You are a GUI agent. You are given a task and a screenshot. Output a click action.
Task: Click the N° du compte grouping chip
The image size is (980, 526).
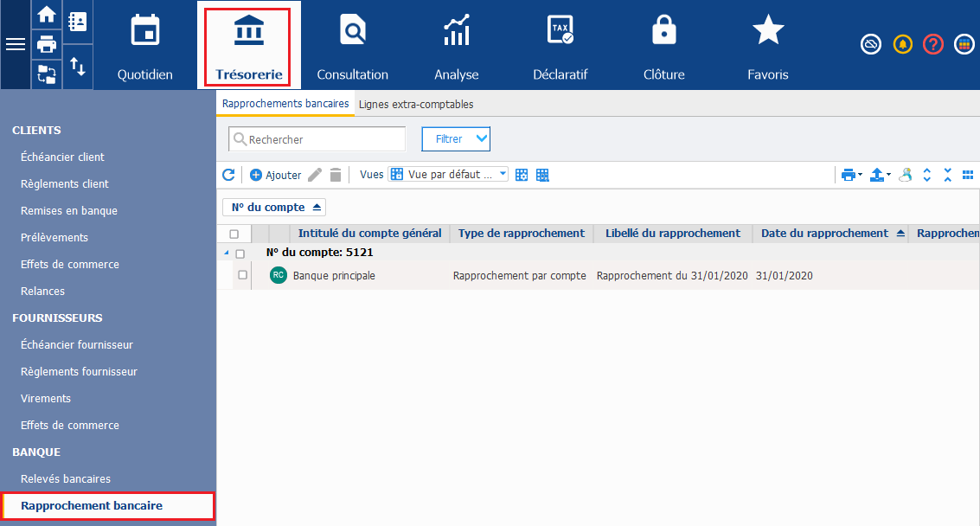click(273, 207)
